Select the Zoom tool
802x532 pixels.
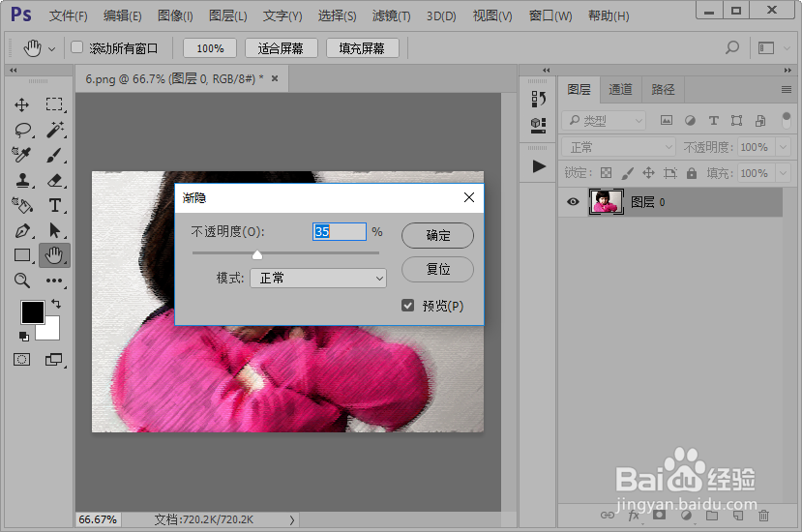(x=21, y=280)
